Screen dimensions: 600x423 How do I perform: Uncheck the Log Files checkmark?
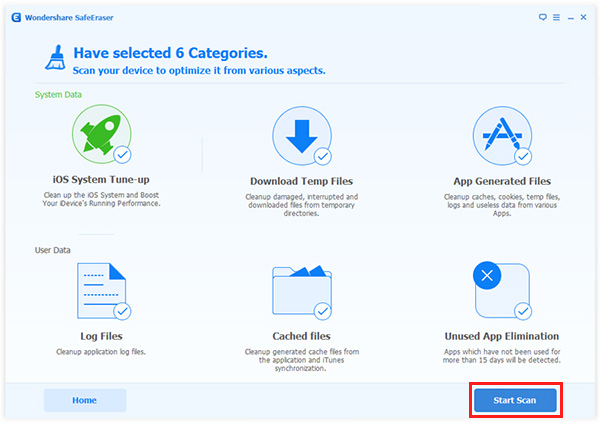click(x=122, y=310)
